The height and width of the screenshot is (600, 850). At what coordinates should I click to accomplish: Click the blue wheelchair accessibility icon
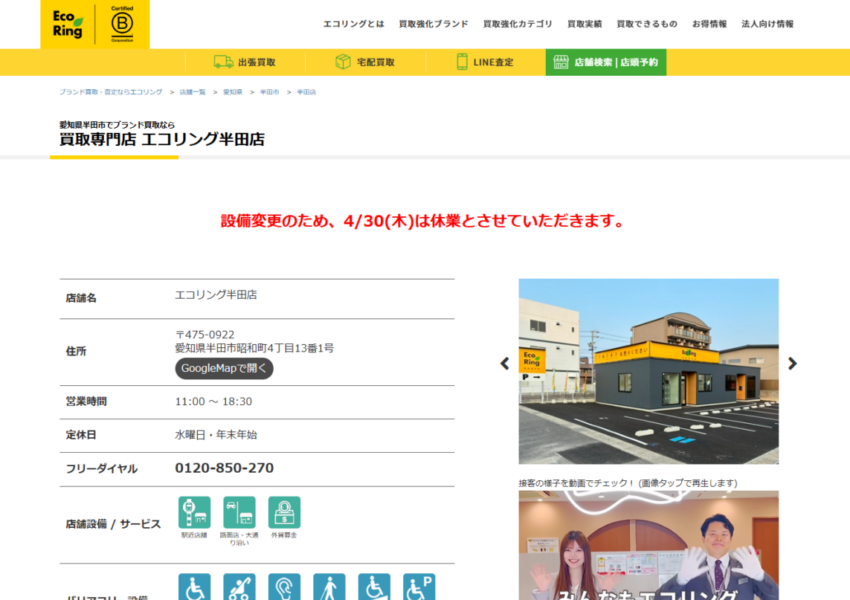pyautogui.click(x=194, y=587)
